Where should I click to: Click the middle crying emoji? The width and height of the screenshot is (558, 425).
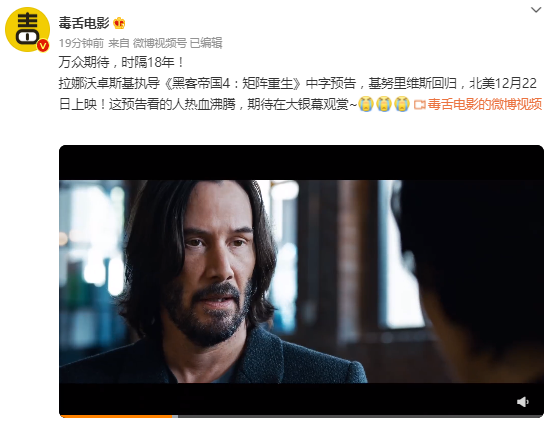pyautogui.click(x=384, y=104)
